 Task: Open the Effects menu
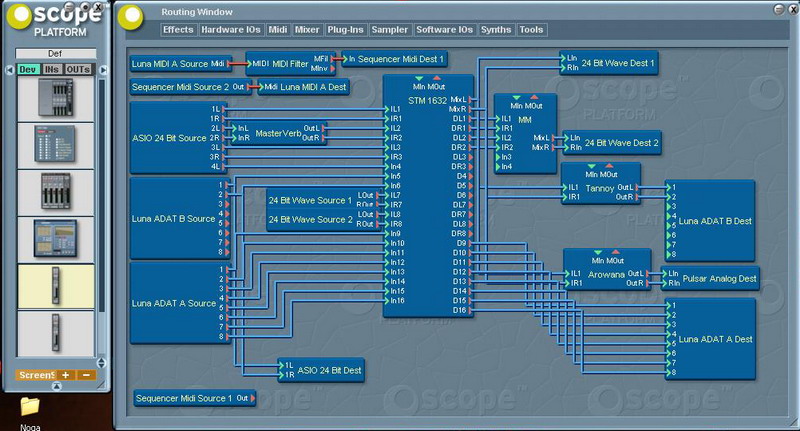(x=178, y=30)
